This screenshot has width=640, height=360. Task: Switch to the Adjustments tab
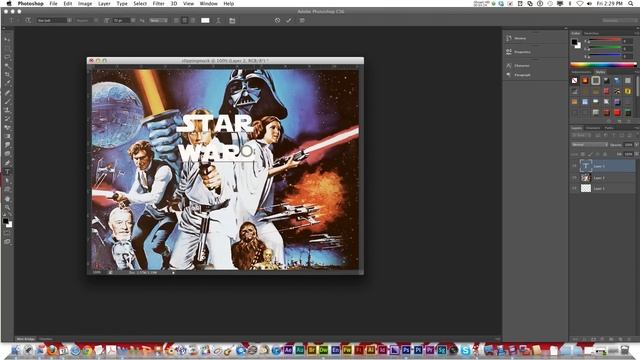tap(581, 72)
